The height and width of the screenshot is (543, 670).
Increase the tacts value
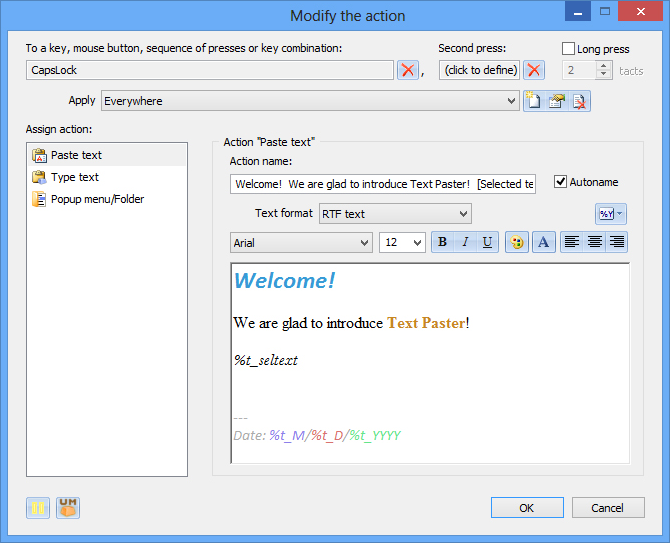pyautogui.click(x=603, y=66)
